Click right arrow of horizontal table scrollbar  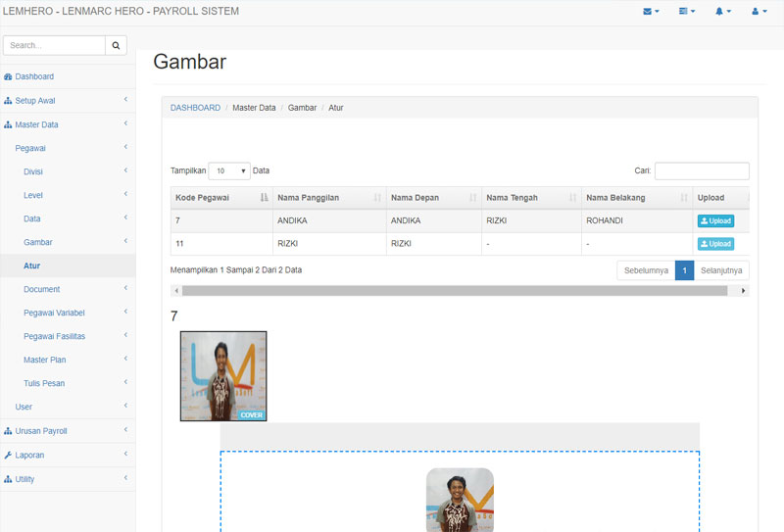point(744,291)
